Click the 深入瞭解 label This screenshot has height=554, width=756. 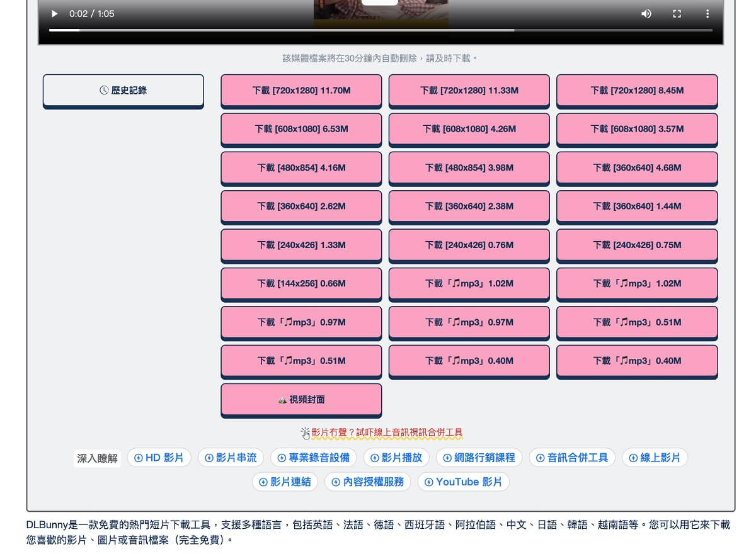tap(97, 458)
